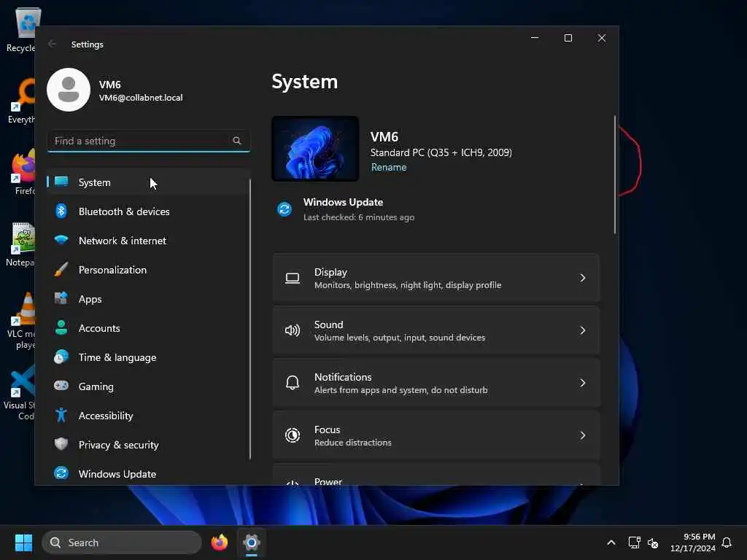Open Privacy & security settings
This screenshot has width=747, height=560.
(x=148, y=445)
